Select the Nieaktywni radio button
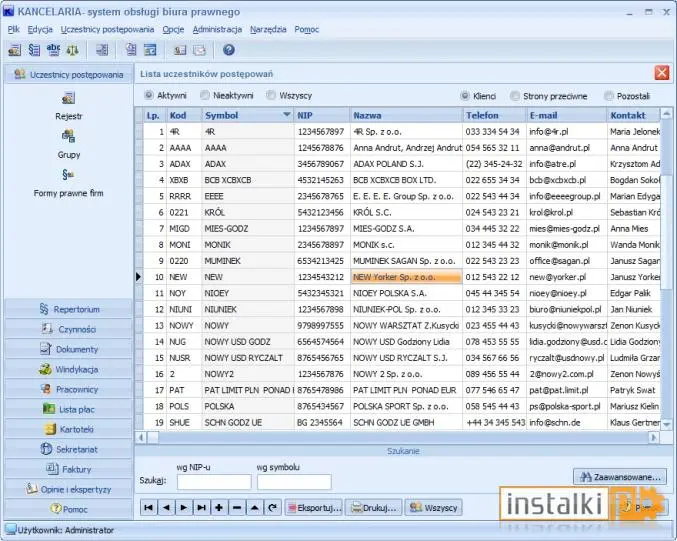This screenshot has width=677, height=541. click(x=205, y=95)
